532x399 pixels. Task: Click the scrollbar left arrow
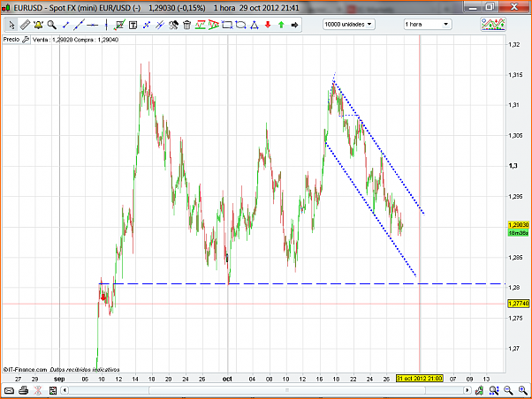pyautogui.click(x=65, y=390)
